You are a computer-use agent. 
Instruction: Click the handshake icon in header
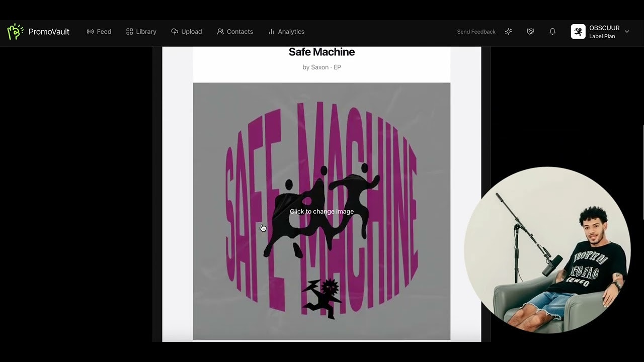pyautogui.click(x=530, y=32)
